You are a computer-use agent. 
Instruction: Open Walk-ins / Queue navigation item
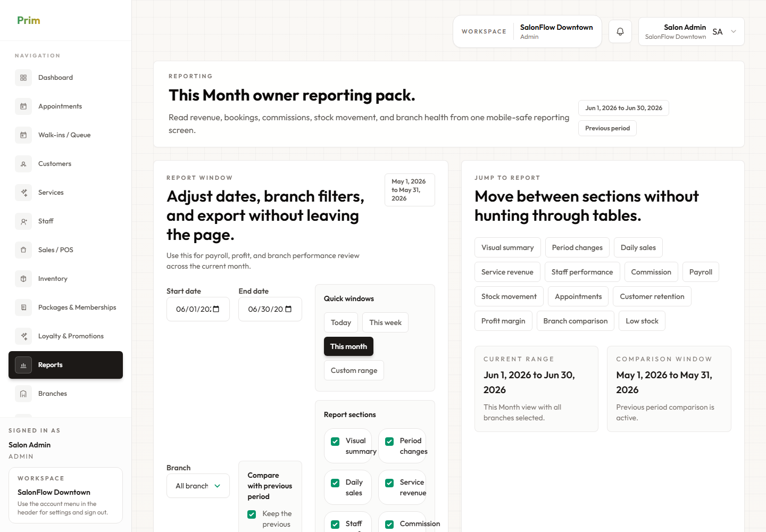pyautogui.click(x=65, y=135)
